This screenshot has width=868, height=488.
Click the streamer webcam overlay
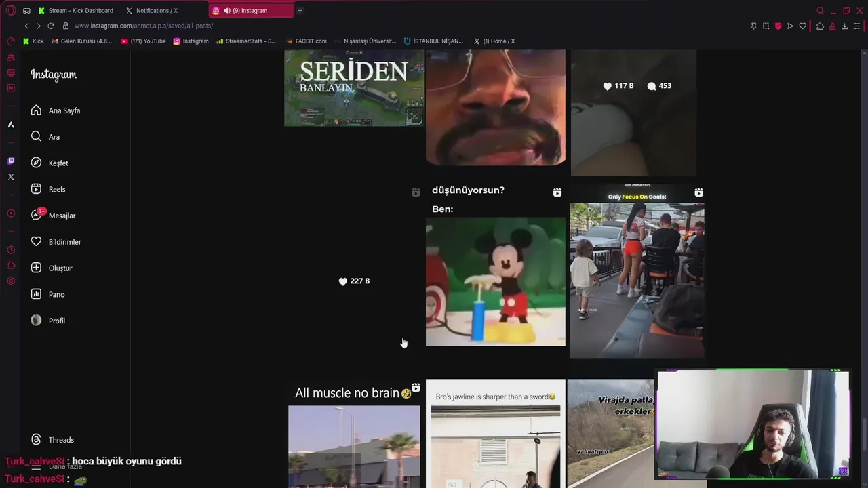753,425
